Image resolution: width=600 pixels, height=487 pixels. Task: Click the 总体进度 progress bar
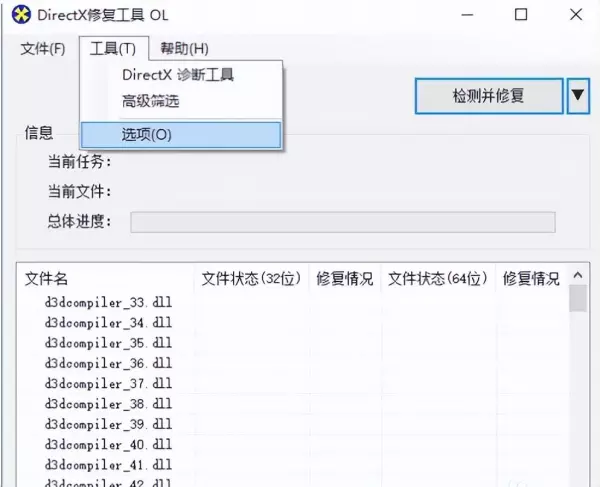click(x=342, y=222)
